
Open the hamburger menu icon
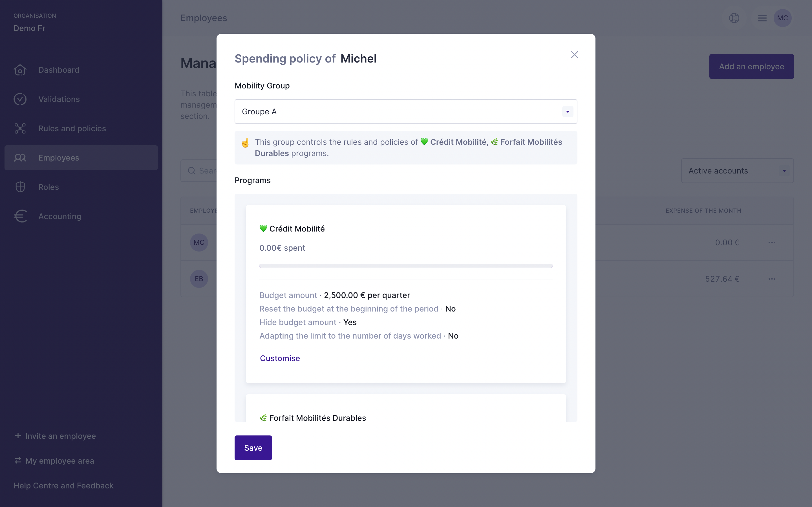[x=762, y=18]
